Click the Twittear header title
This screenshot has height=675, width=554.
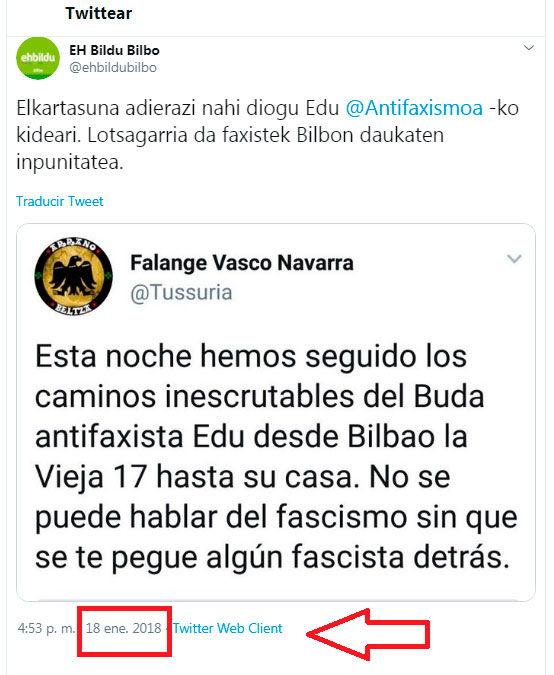99,13
